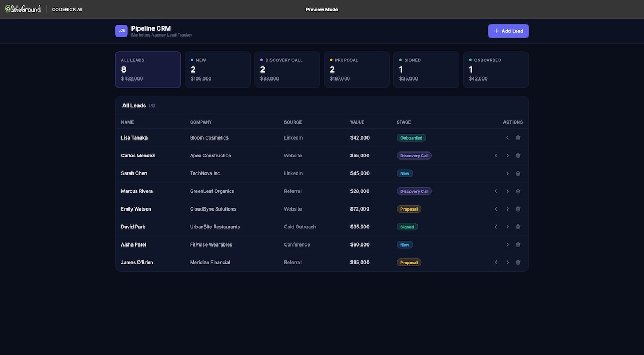Click the New badge for Aisha Patel
The height and width of the screenshot is (355, 644).
405,244
